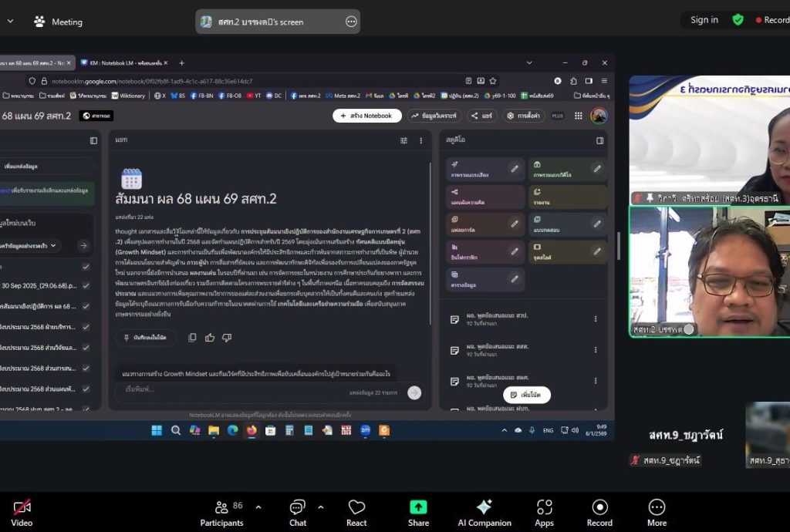Open the More options in Zoom toolbar

click(657, 513)
